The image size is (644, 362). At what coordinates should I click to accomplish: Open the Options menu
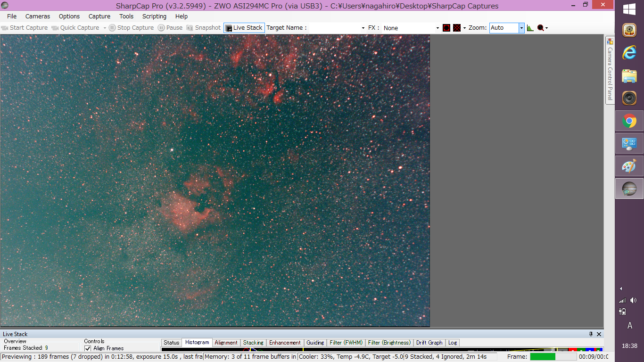coord(69,16)
